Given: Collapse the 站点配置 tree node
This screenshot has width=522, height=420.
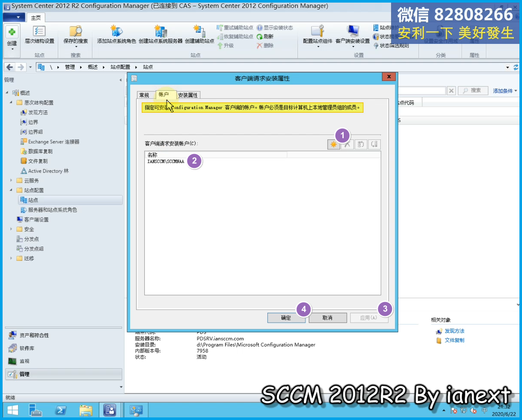Looking at the screenshot, I should (11, 190).
